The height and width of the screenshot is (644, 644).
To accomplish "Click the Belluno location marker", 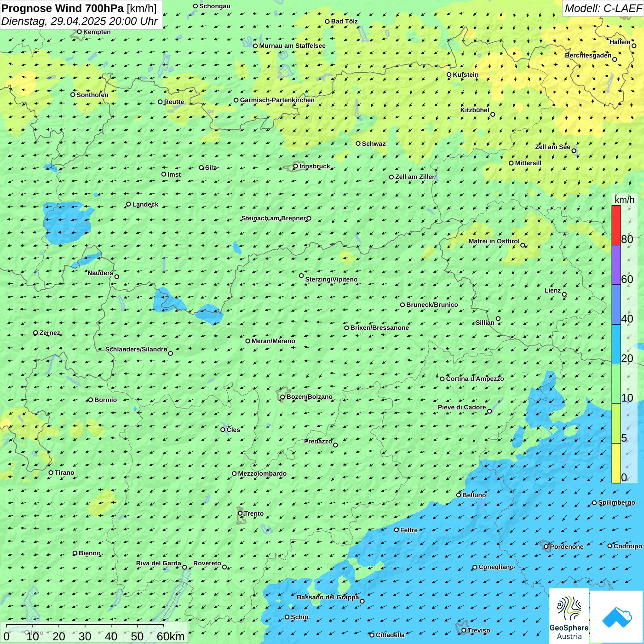I will [x=459, y=495].
